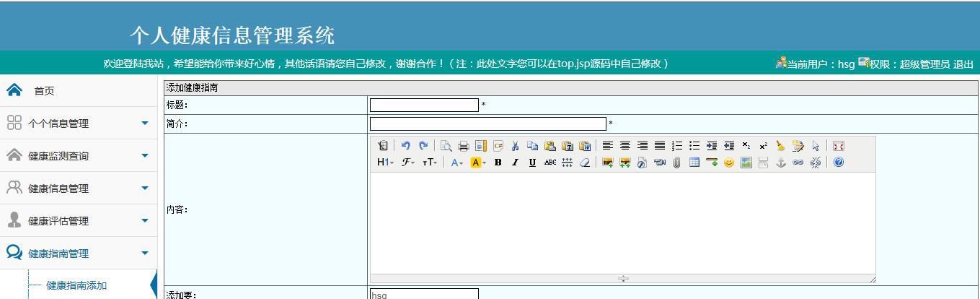Apply subscript formatting
This screenshot has height=299, width=980.
(x=746, y=145)
